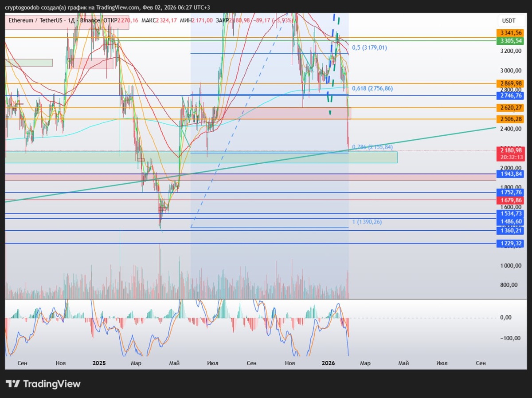Click the orange 3 341,56 price label
This screenshot has height=398, width=532.
pyautogui.click(x=511, y=33)
